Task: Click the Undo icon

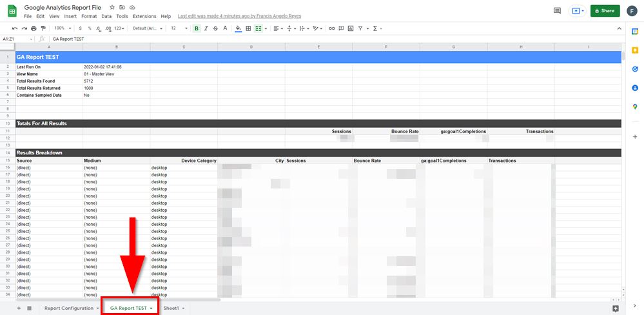Action: coord(15,28)
